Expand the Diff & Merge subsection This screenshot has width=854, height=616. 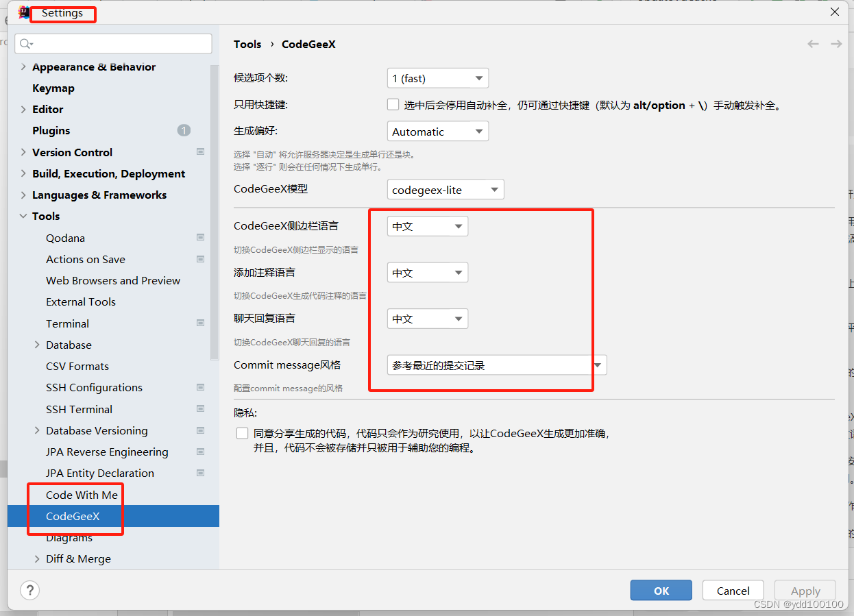click(37, 558)
